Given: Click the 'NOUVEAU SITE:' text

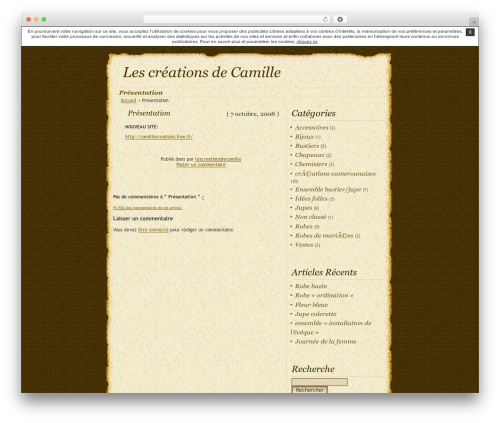Looking at the screenshot, I should (x=141, y=127).
